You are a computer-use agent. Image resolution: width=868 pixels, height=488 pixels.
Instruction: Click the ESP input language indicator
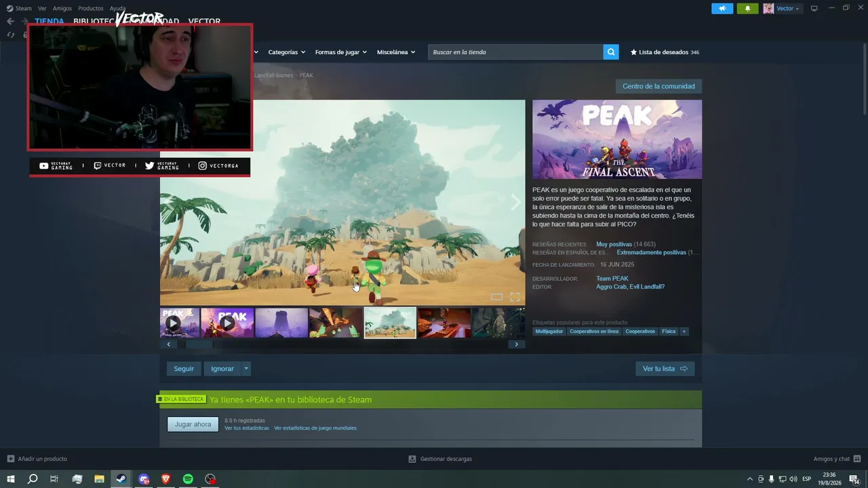[x=807, y=479]
